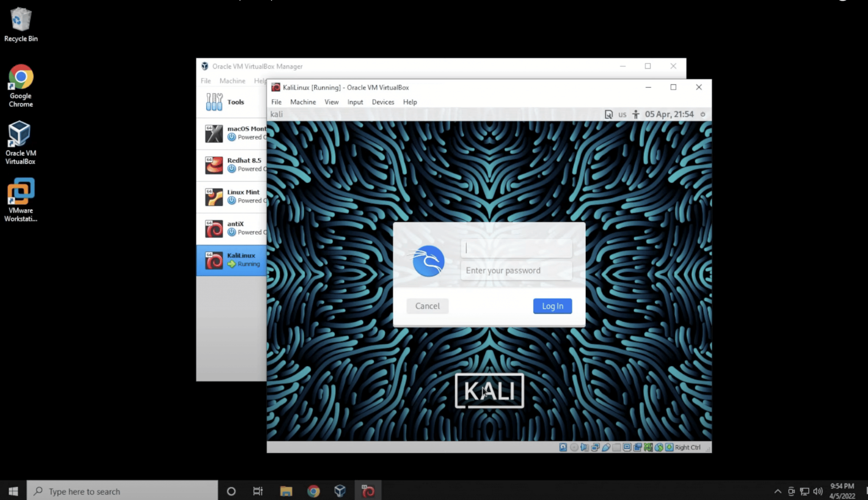Open the Devices menu of the VM window
The width and height of the screenshot is (868, 500).
(x=382, y=102)
